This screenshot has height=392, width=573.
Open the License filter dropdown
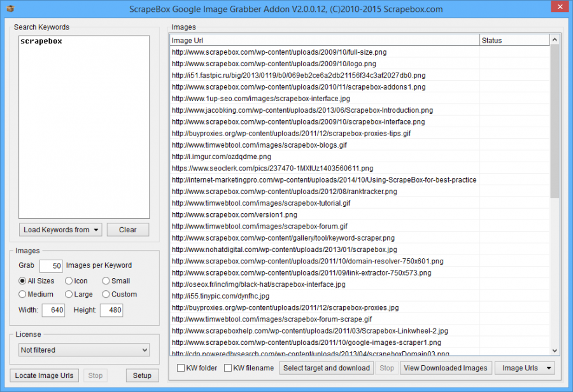coord(83,349)
